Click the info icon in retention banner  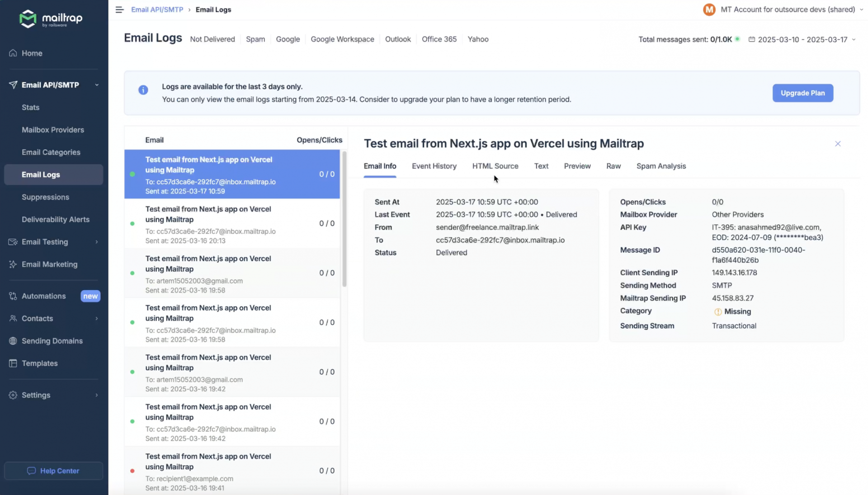(143, 90)
